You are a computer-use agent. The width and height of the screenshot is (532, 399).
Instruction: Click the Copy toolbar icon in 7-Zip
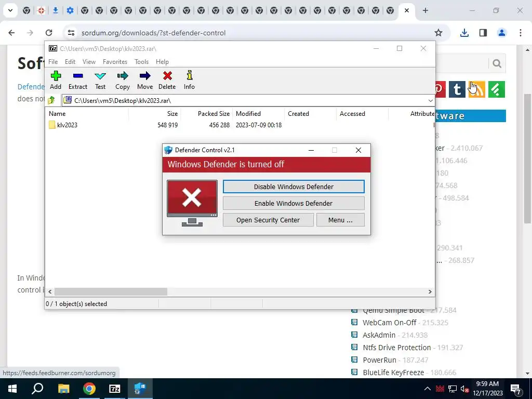coord(123,81)
